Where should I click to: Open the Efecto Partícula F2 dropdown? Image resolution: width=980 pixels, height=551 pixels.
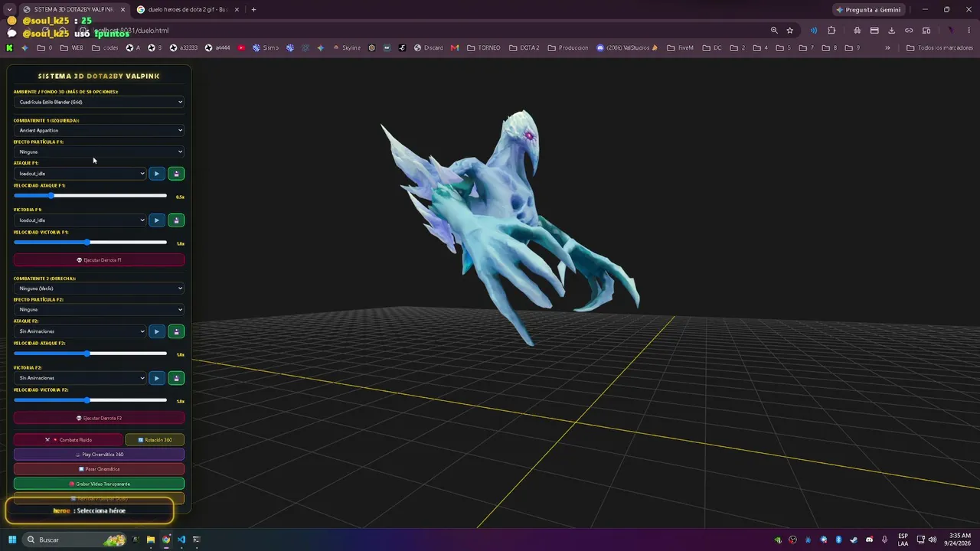[x=99, y=309]
